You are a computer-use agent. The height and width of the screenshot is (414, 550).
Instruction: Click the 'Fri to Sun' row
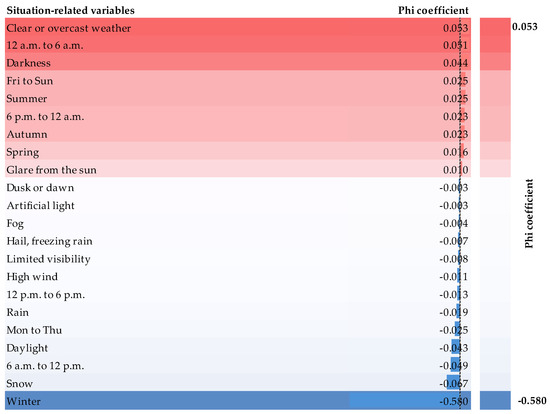[x=238, y=81]
